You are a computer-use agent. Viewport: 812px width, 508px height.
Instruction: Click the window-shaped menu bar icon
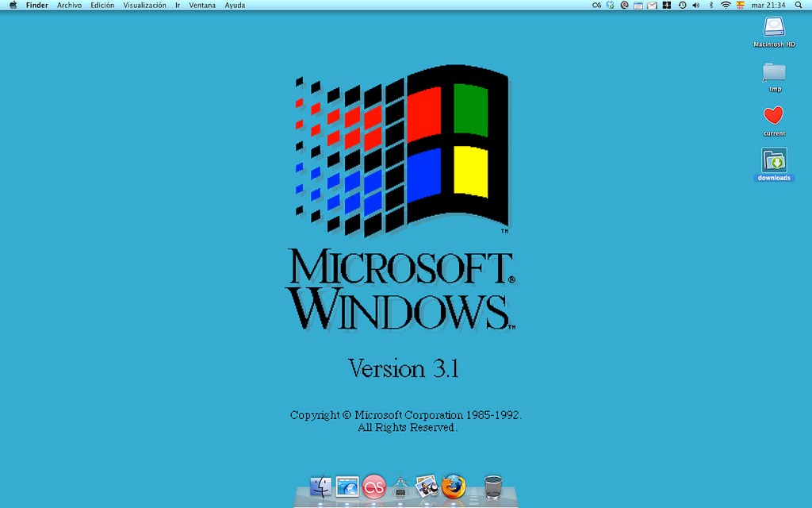click(x=638, y=6)
